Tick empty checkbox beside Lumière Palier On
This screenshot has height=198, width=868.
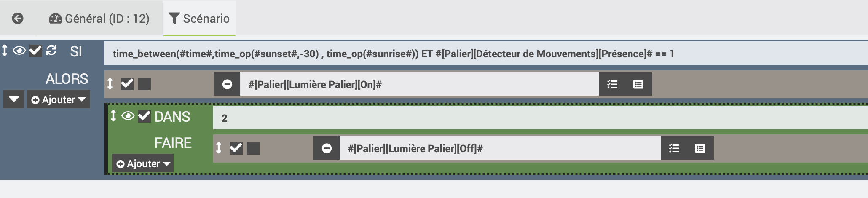click(x=145, y=84)
